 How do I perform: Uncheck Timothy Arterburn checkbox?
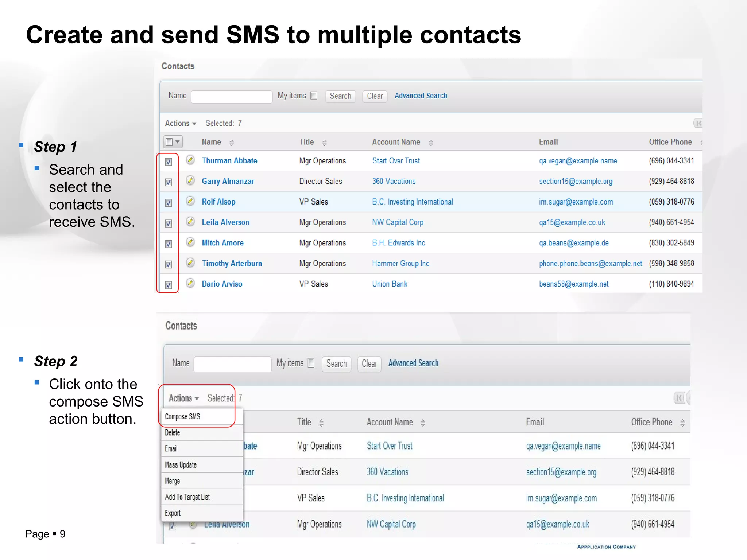click(x=169, y=264)
